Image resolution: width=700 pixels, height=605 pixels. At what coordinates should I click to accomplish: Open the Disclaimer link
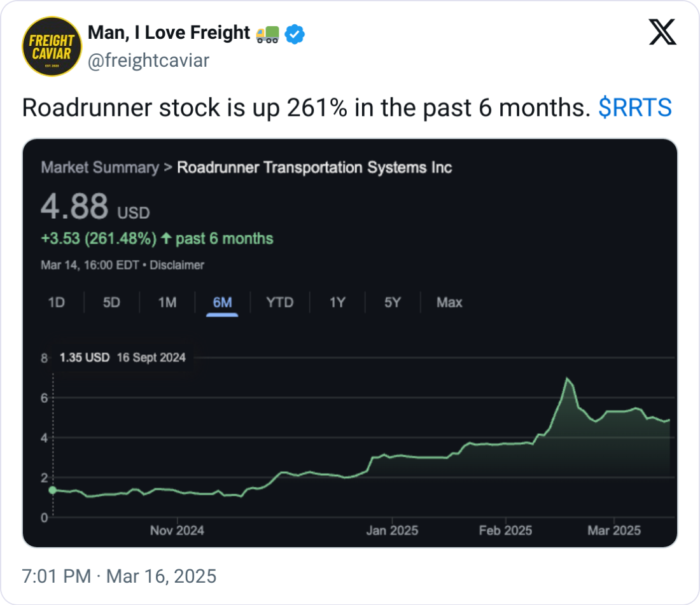tap(177, 265)
